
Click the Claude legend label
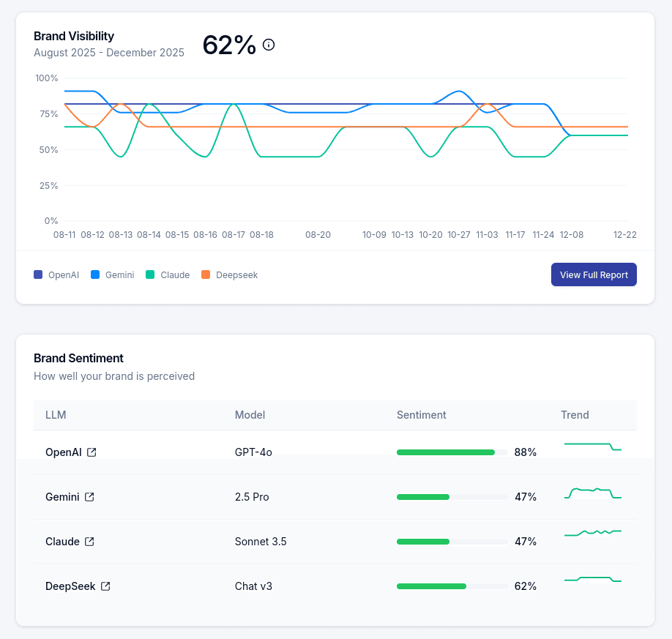175,275
